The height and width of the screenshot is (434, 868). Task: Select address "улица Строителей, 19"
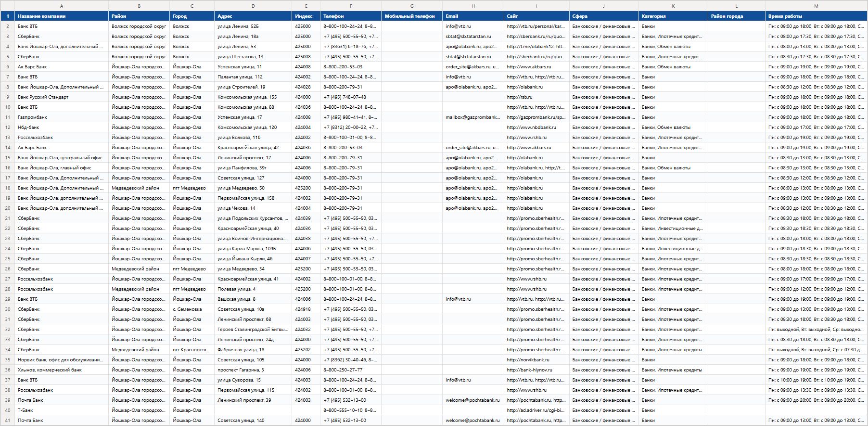[x=253, y=87]
